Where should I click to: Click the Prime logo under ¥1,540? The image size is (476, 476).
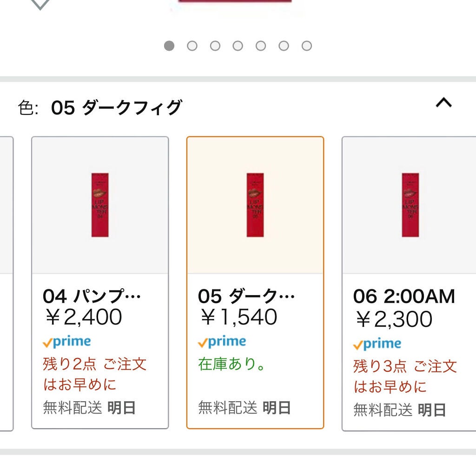222,342
